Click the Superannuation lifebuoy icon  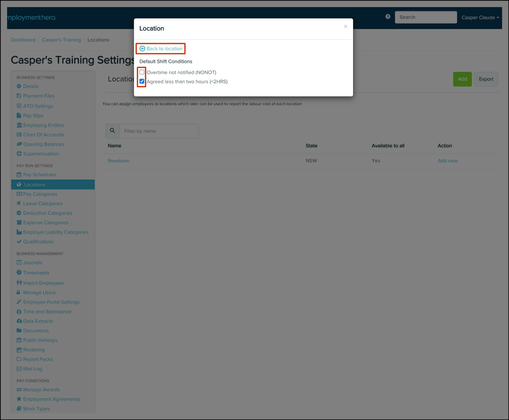coord(19,154)
